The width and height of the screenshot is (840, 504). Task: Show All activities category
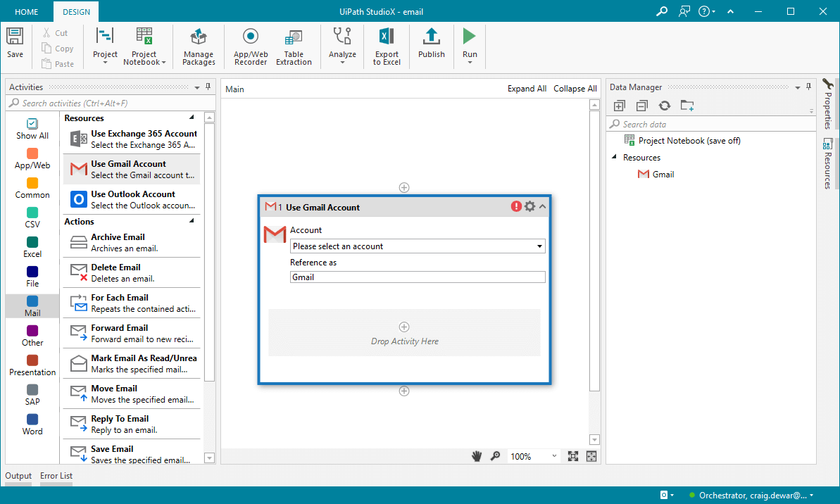pyautogui.click(x=32, y=129)
